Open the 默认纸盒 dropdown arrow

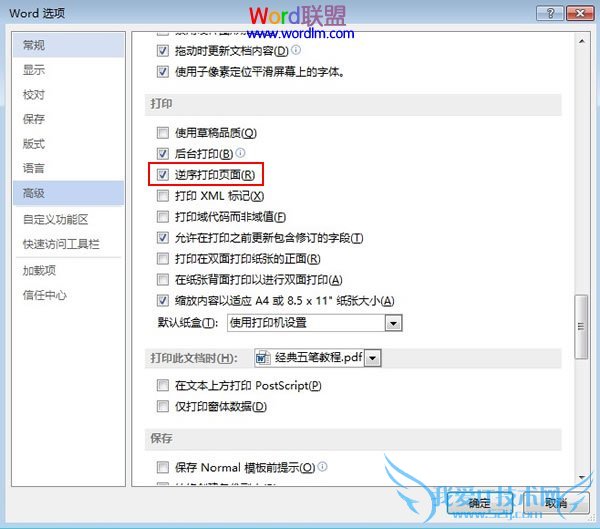click(393, 323)
